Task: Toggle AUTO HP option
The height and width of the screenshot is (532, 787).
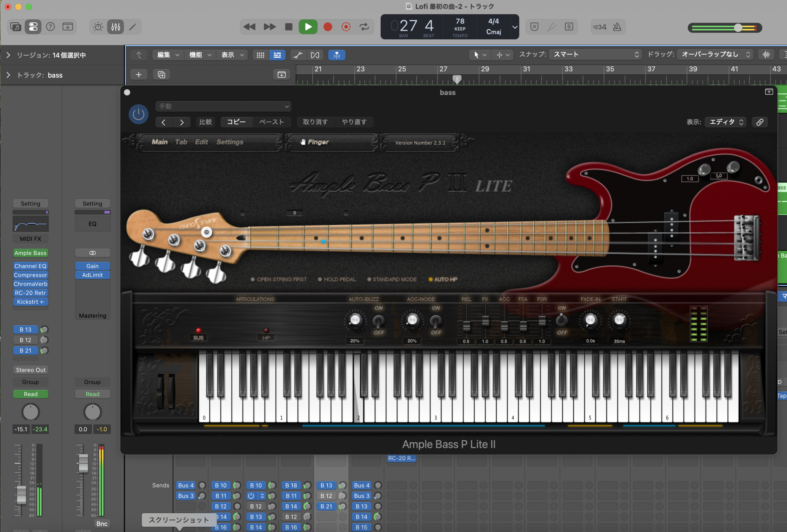Action: click(443, 280)
